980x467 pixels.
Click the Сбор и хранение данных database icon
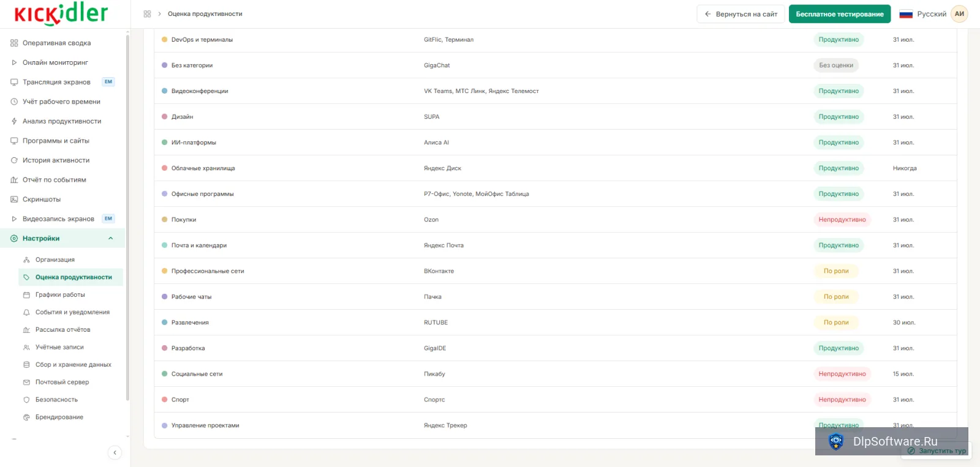(26, 365)
